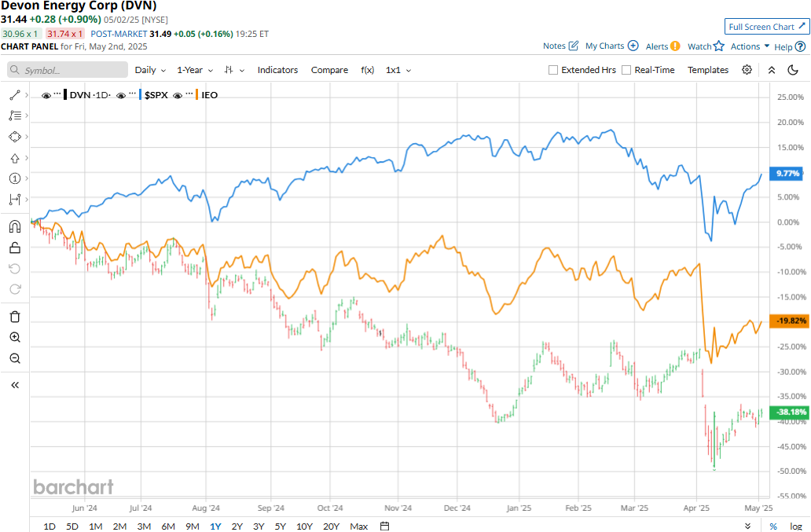Switch to percent scale mode

coord(773,526)
